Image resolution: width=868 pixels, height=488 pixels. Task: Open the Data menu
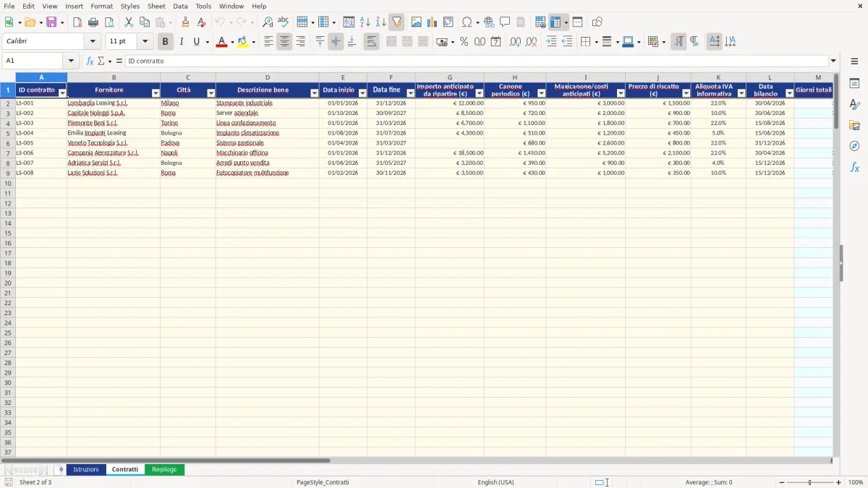point(180,6)
